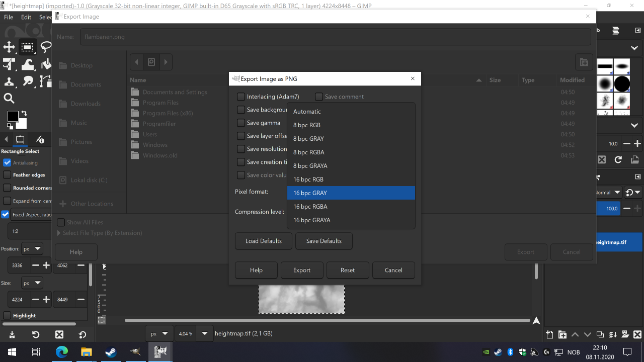Screen dimensions: 644x362
Task: Click the Paths tool icon
Action: tap(46, 81)
